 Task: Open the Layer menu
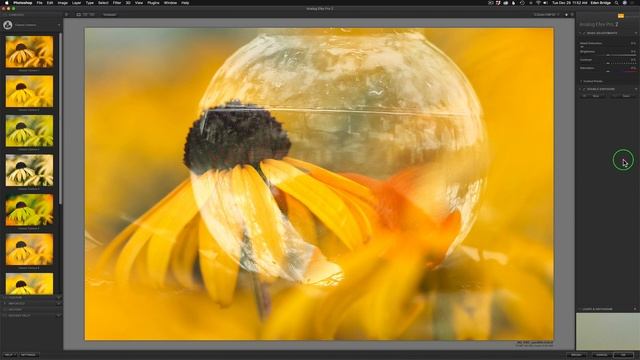(76, 3)
